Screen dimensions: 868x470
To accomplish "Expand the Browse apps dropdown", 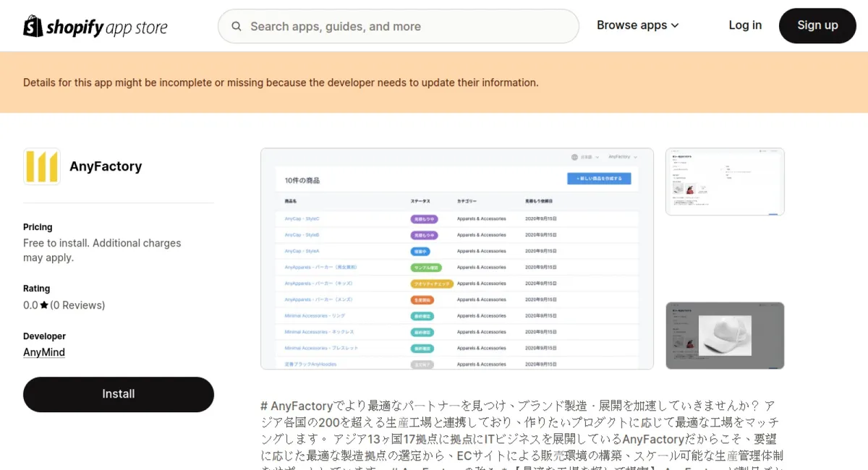I will pyautogui.click(x=637, y=25).
